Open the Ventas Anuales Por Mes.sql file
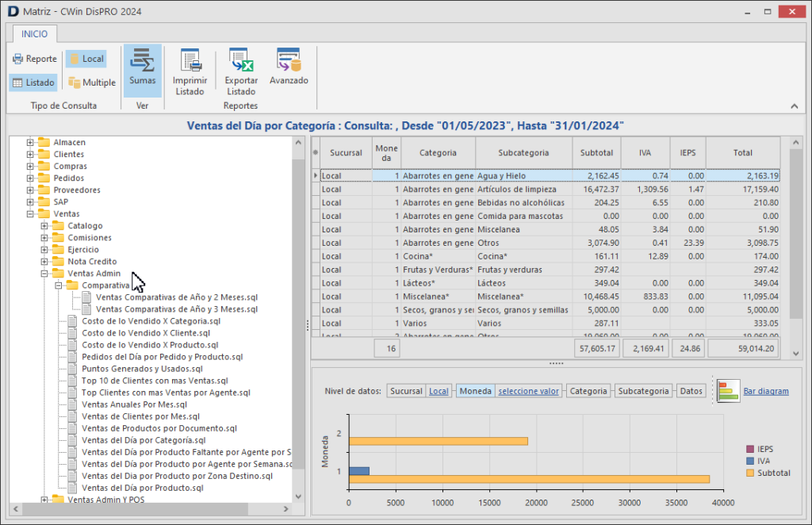The height and width of the screenshot is (525, 812). (133, 404)
